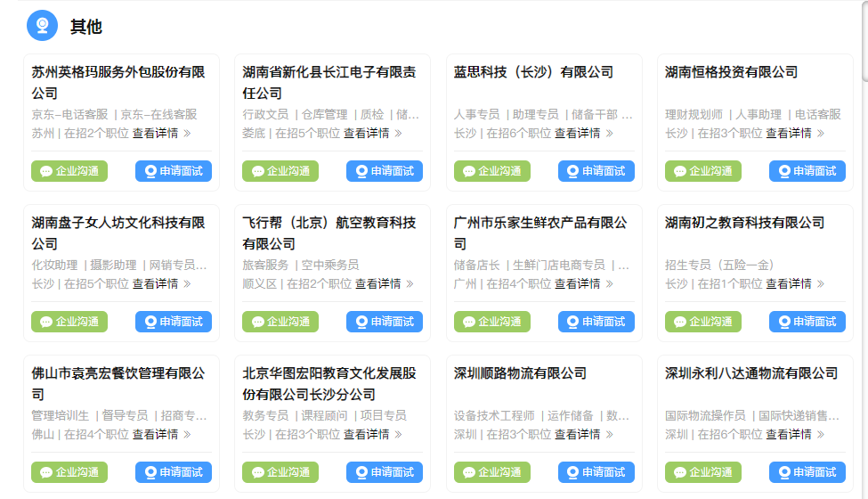Click 申请面试 for 湖南恒格投资有限公司

pyautogui.click(x=807, y=171)
